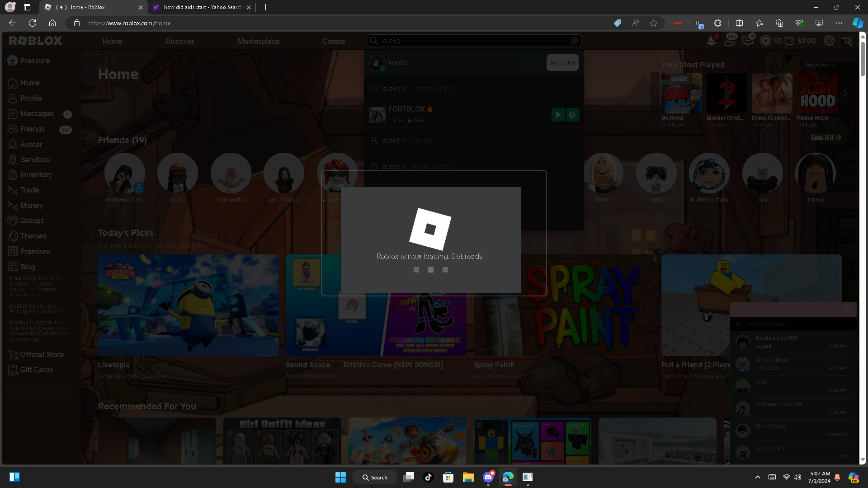Open the messages icon in Roblox header
Screen dimensions: 868x488
(748, 41)
